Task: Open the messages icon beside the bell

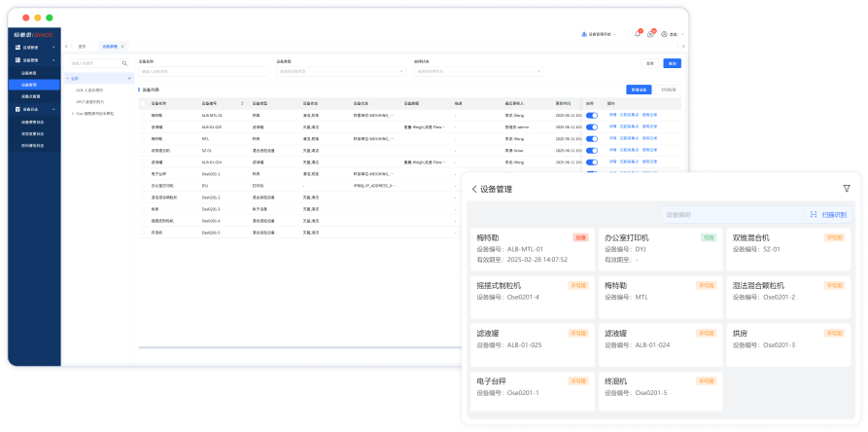Action: (650, 34)
